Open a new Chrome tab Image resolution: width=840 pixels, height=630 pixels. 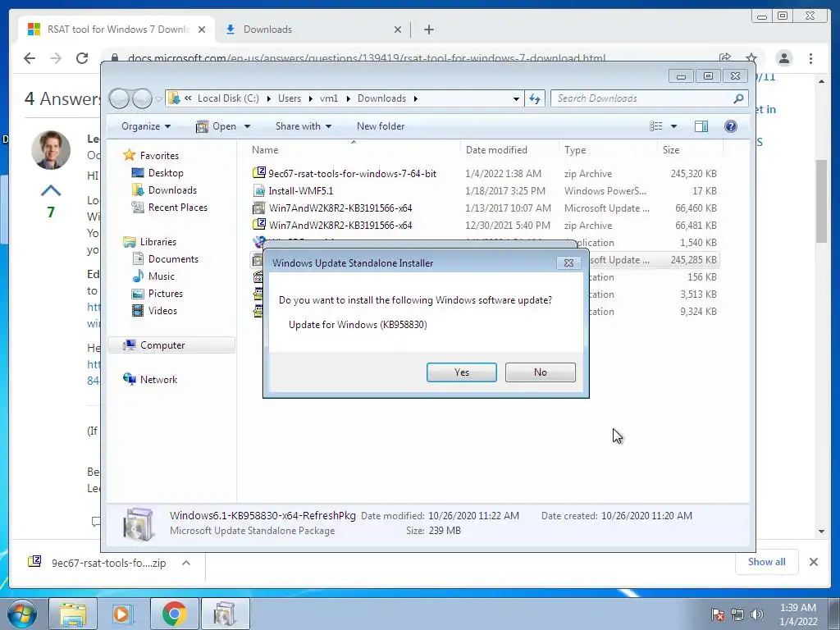click(x=428, y=30)
